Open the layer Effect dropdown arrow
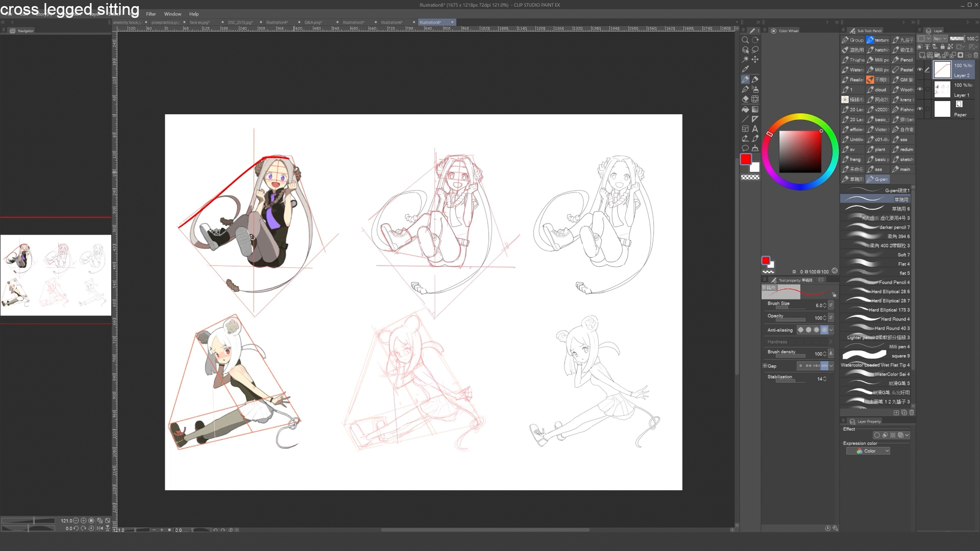The height and width of the screenshot is (551, 980). tap(907, 435)
